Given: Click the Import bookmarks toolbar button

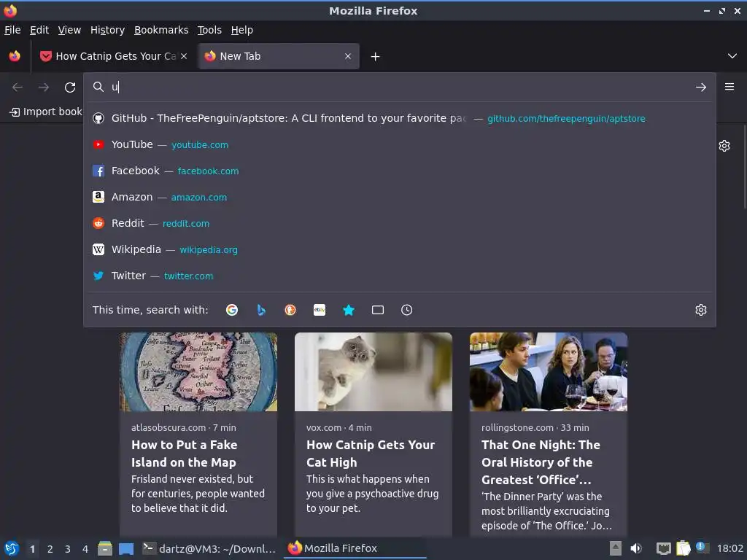Looking at the screenshot, I should pyautogui.click(x=46, y=112).
